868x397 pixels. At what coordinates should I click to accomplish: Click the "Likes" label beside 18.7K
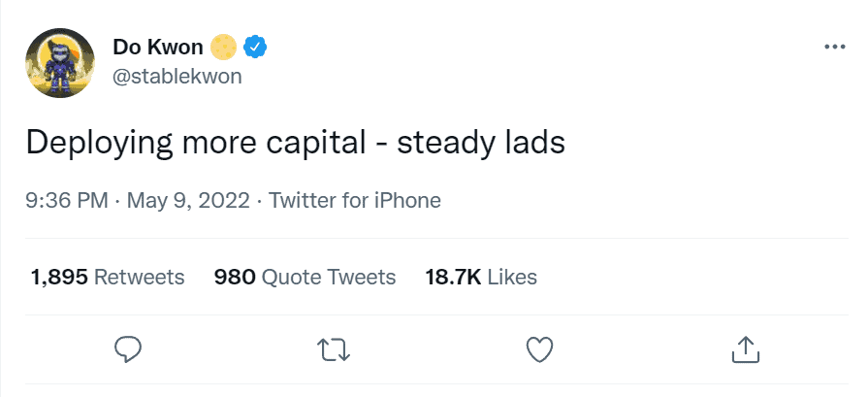(x=512, y=278)
